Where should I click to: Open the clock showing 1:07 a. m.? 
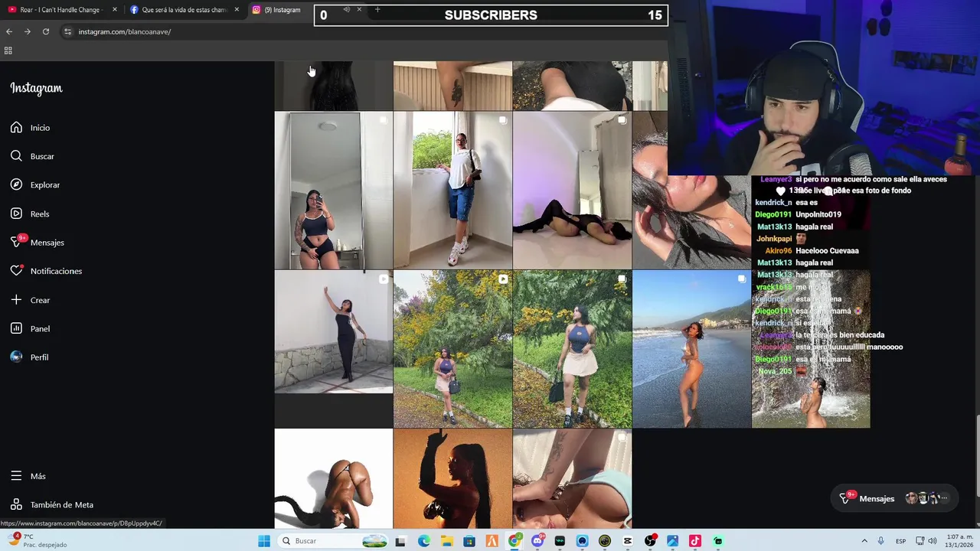coord(960,541)
